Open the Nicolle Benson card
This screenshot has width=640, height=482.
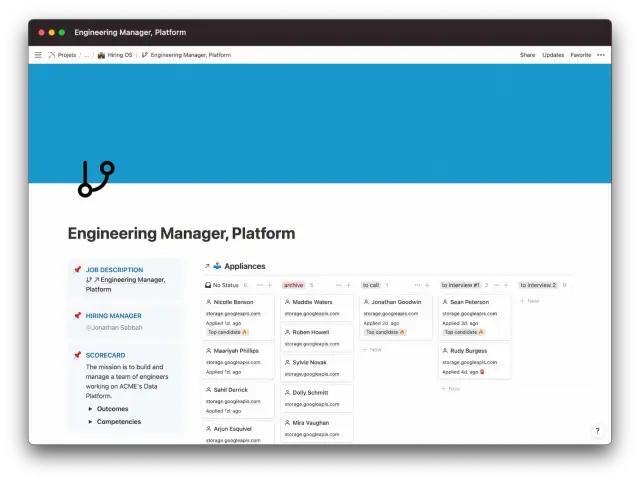click(x=238, y=317)
